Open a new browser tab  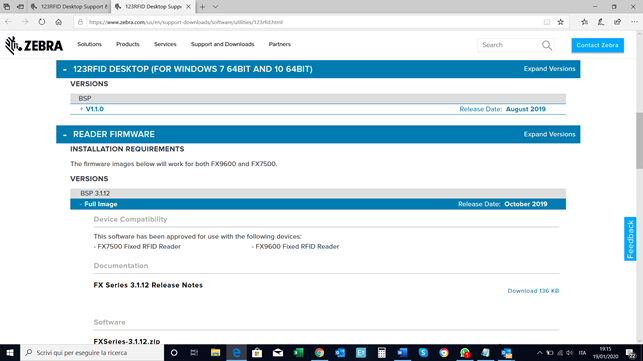pos(202,7)
